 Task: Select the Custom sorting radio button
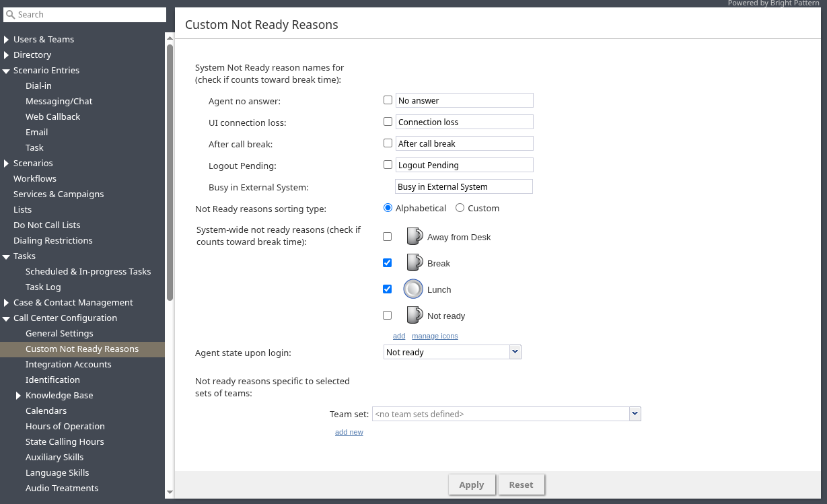click(x=460, y=208)
